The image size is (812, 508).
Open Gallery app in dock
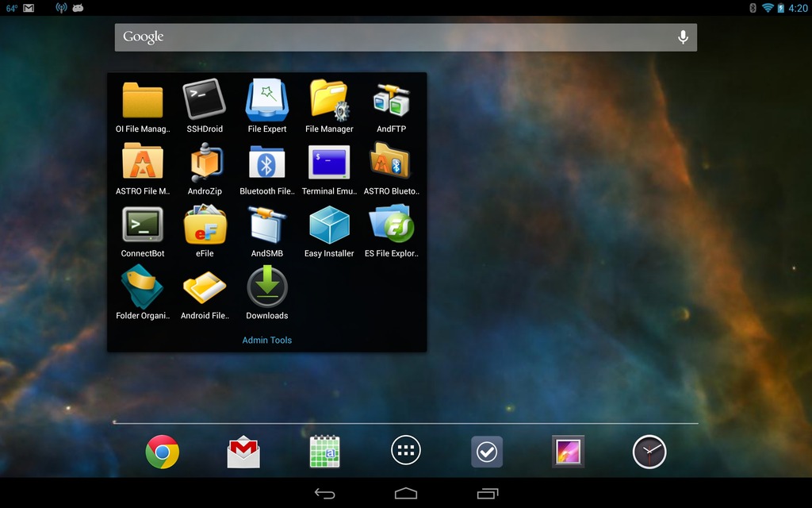(568, 452)
